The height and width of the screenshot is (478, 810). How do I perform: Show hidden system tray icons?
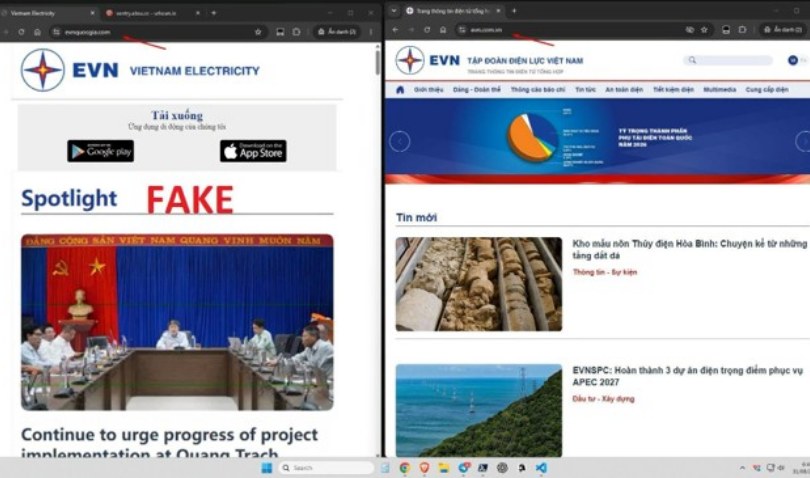(742, 468)
